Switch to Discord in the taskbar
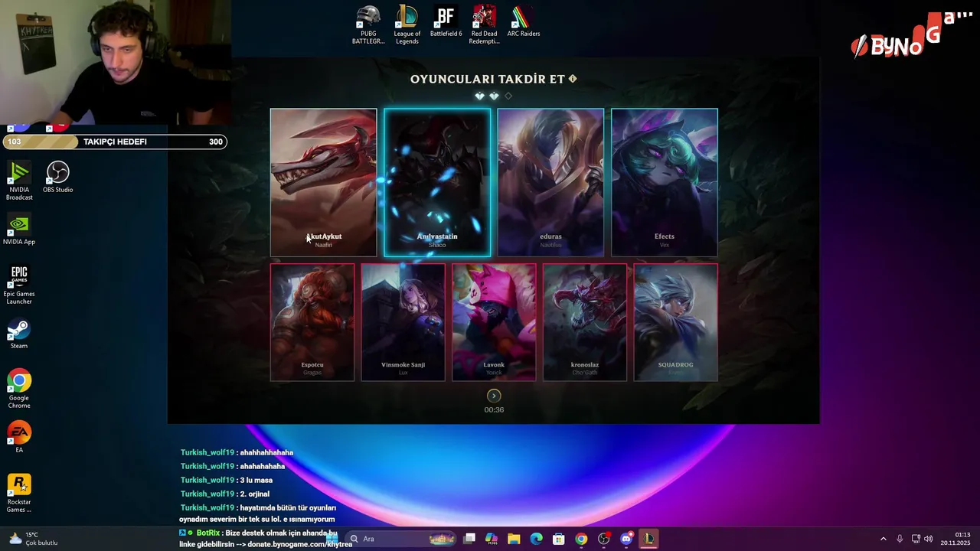This screenshot has height=551, width=980. [x=626, y=539]
